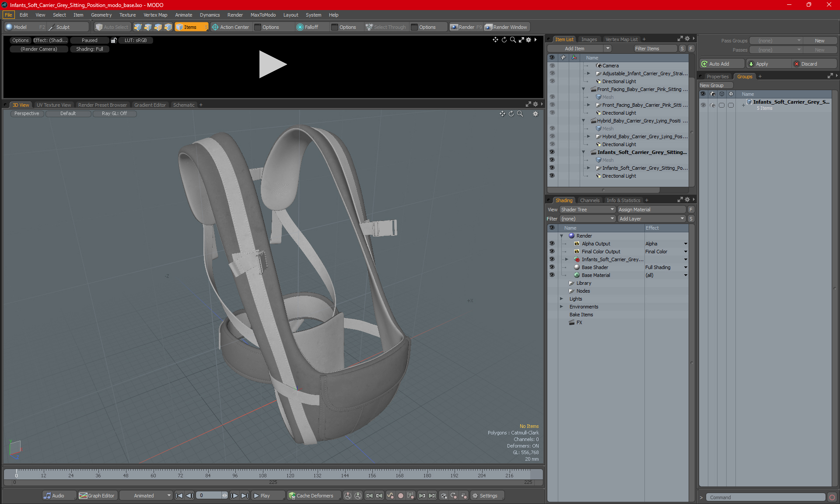Toggle visibility of Infants_Soft_Carrier scene row

(552, 152)
